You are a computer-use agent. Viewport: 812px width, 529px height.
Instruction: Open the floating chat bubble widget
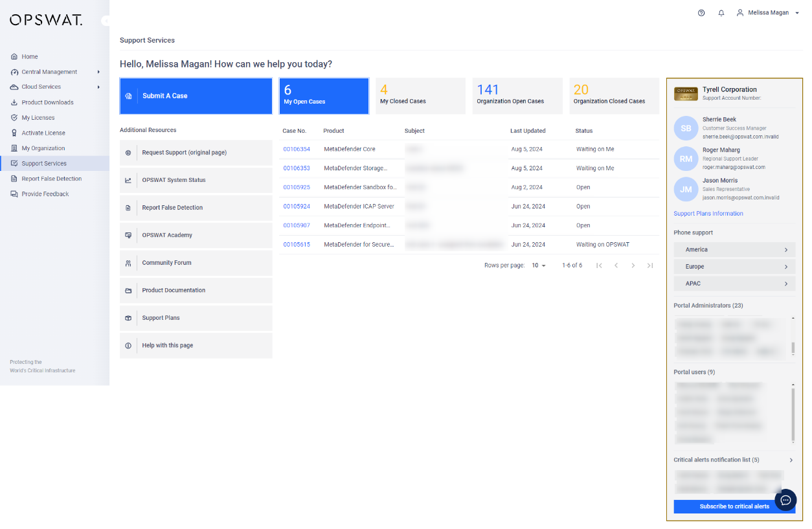click(x=785, y=500)
